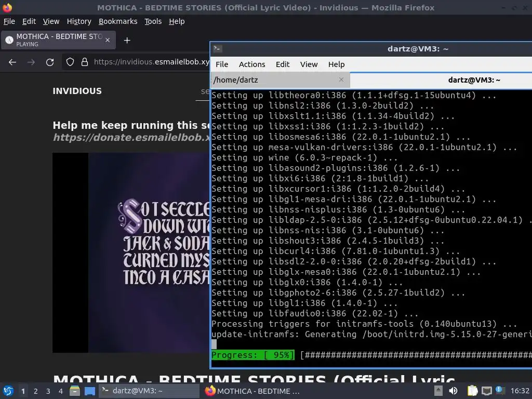
Task: Open the Firefox File menu
Action: [x=9, y=21]
